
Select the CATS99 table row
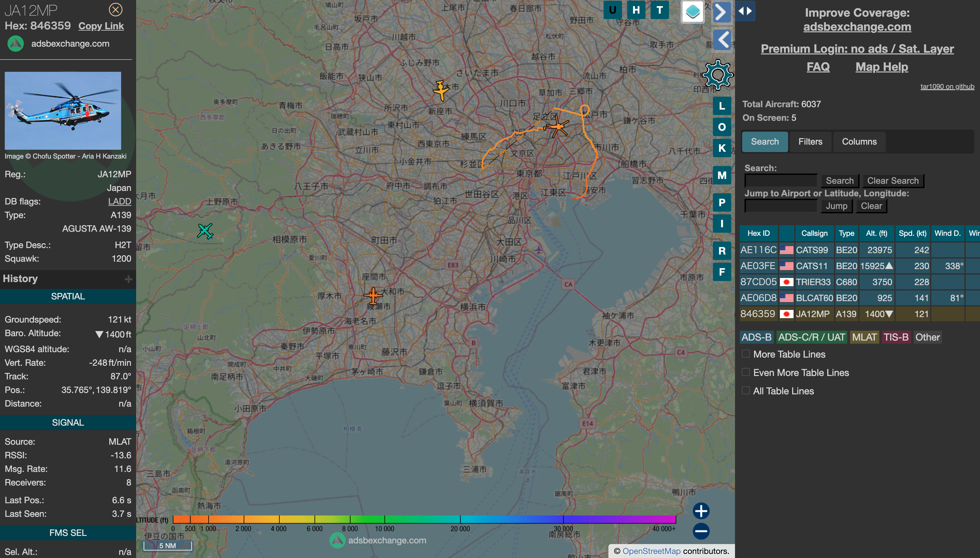[x=860, y=250]
